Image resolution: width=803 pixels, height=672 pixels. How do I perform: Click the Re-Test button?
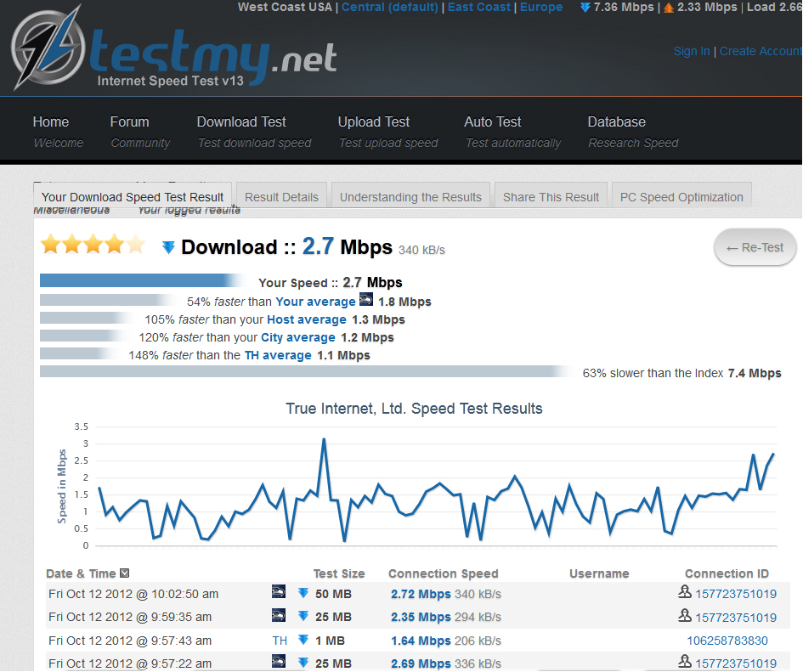[755, 247]
